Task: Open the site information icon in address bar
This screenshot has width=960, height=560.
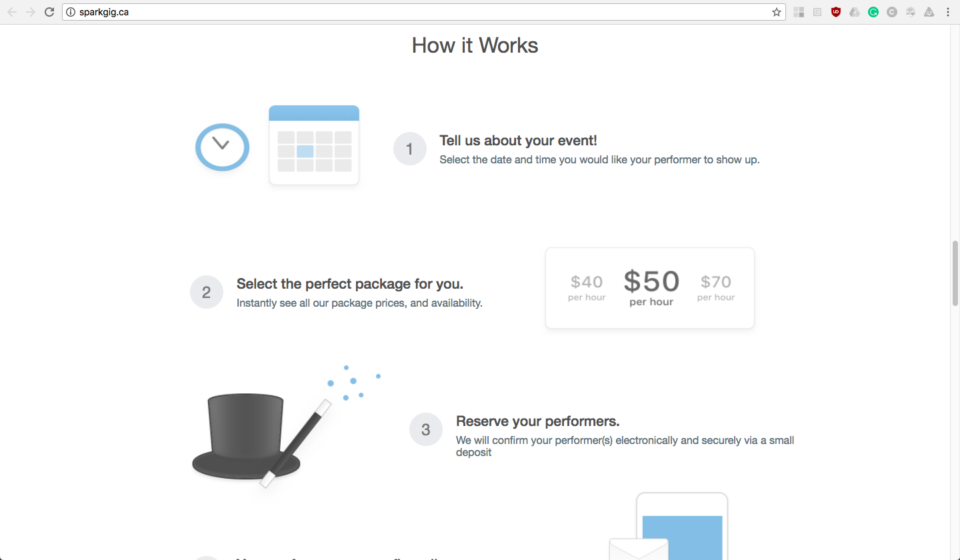Action: point(71,12)
